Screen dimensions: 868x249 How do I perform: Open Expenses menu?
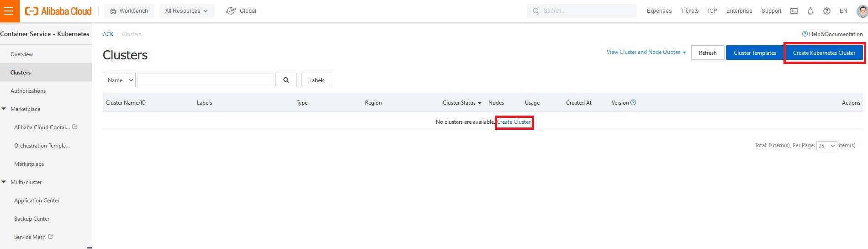(659, 11)
